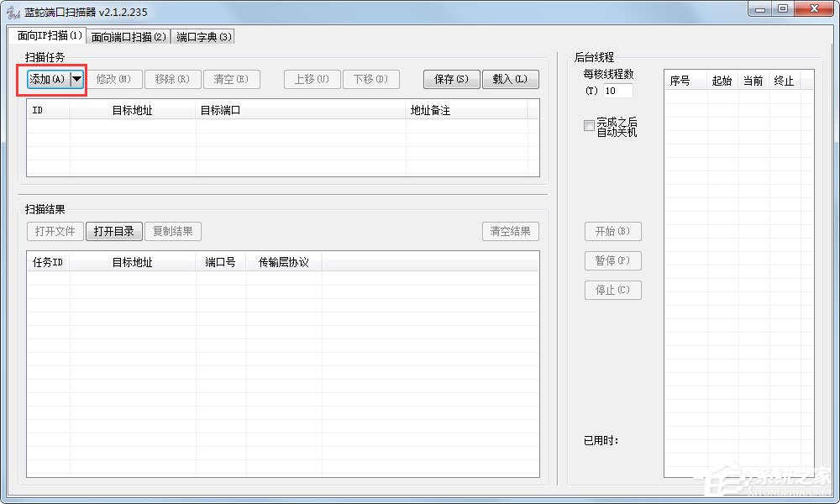Viewport: 840px width, 504px height.
Task: Click the ID column header in task list
Action: click(x=48, y=110)
